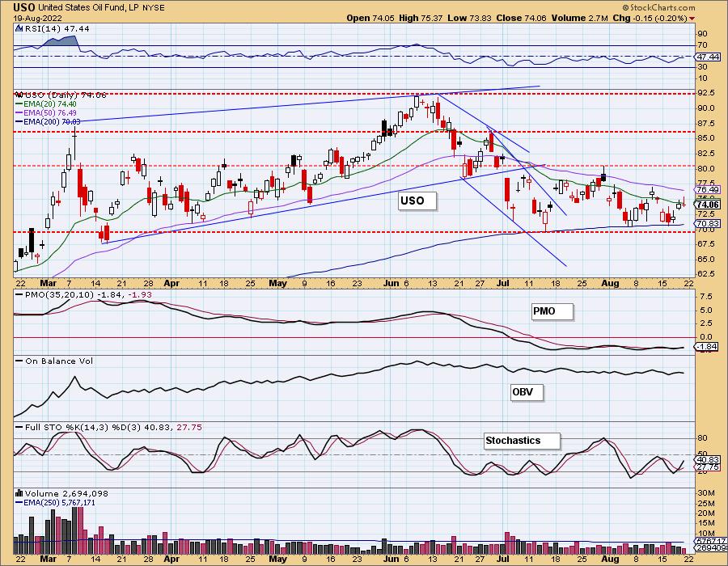Click the 47.44 RSI value tag

(x=708, y=57)
